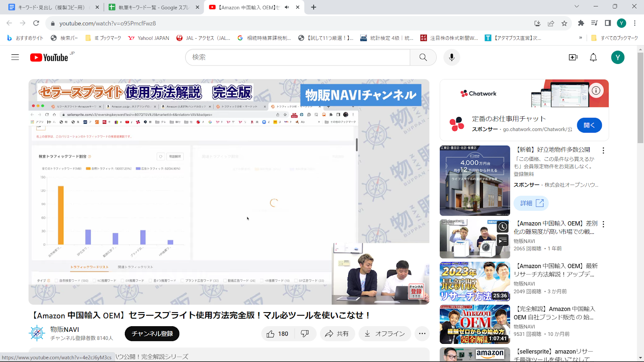
Task: Subscribe with チャンネル登録 button
Action: coord(152,333)
